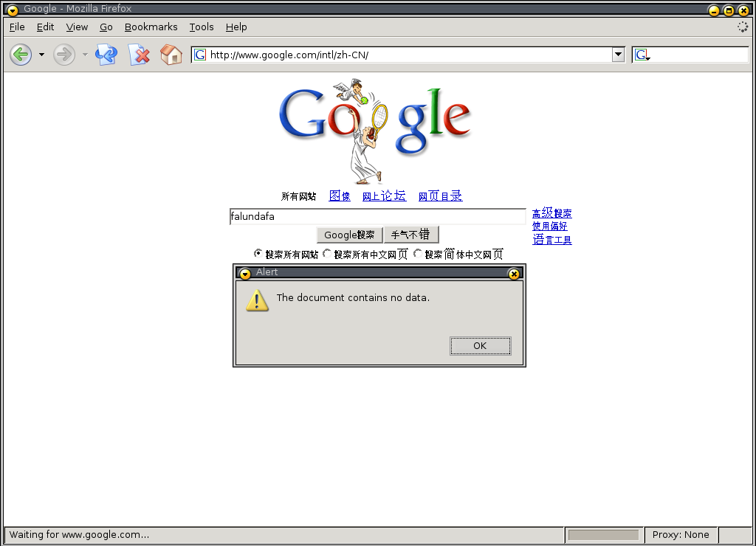The width and height of the screenshot is (756, 546).
Task: Open the Tools menu
Action: [202, 27]
